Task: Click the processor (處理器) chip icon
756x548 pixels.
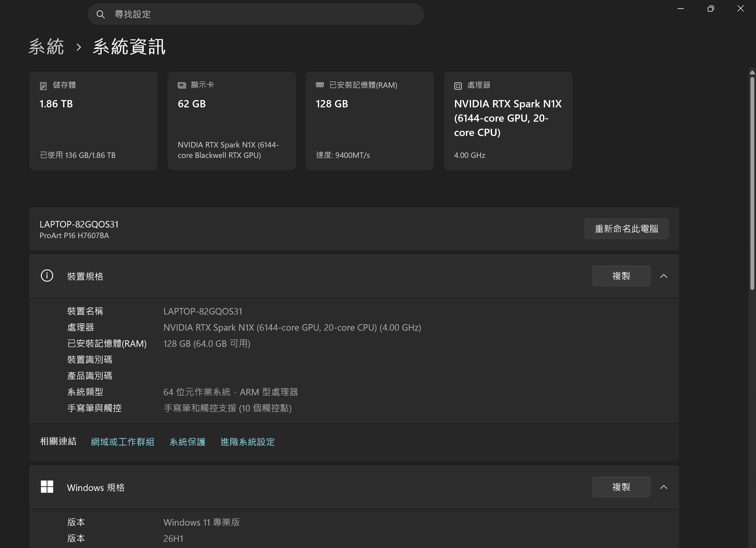Action: [458, 86]
